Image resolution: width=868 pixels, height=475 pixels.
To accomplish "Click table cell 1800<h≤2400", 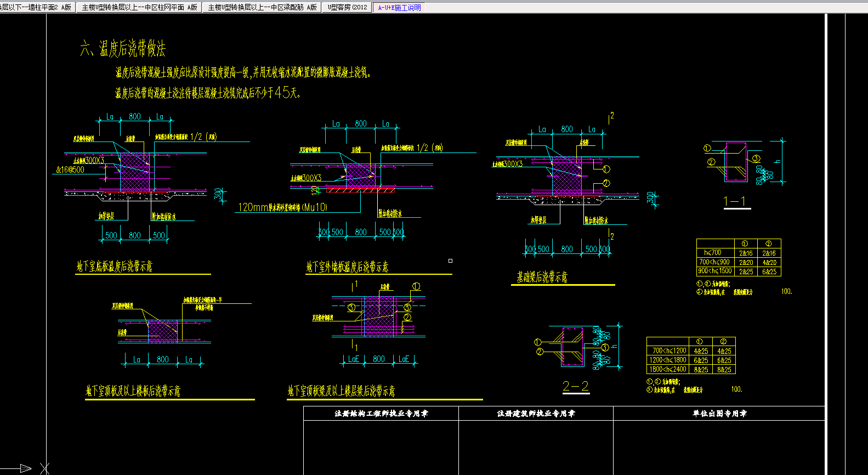I will [668, 369].
